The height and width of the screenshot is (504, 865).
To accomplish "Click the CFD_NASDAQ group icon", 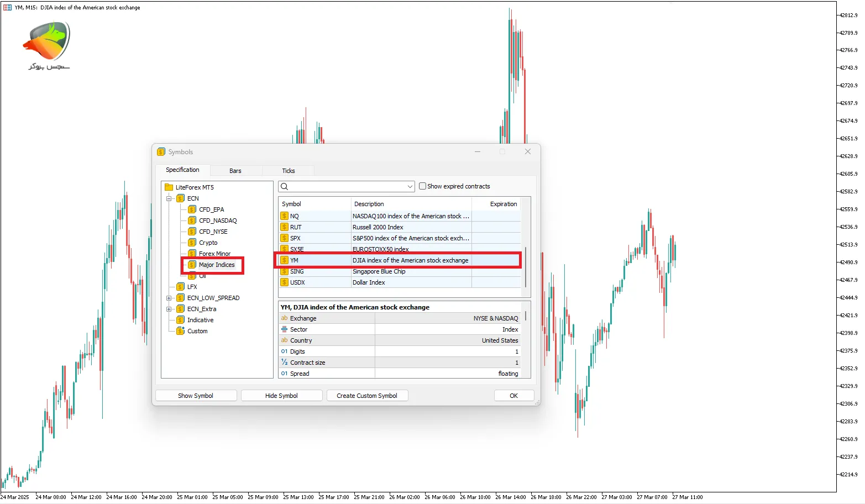I will [x=192, y=221].
